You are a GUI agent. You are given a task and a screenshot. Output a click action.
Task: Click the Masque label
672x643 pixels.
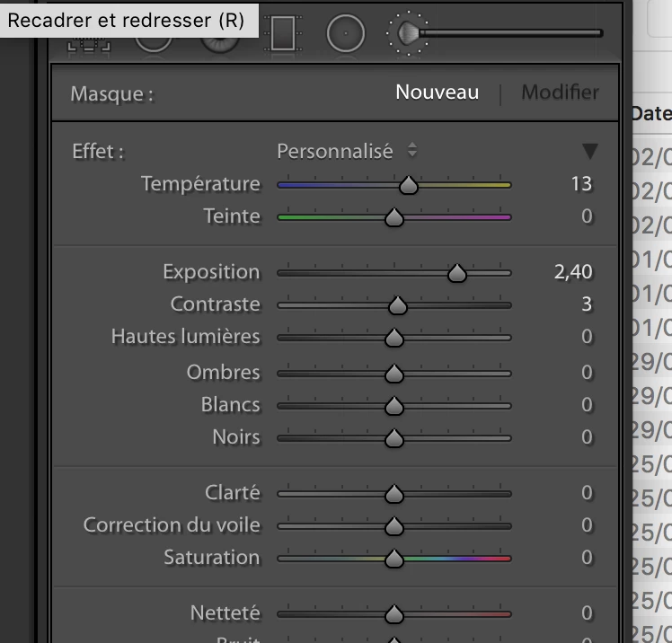(112, 93)
